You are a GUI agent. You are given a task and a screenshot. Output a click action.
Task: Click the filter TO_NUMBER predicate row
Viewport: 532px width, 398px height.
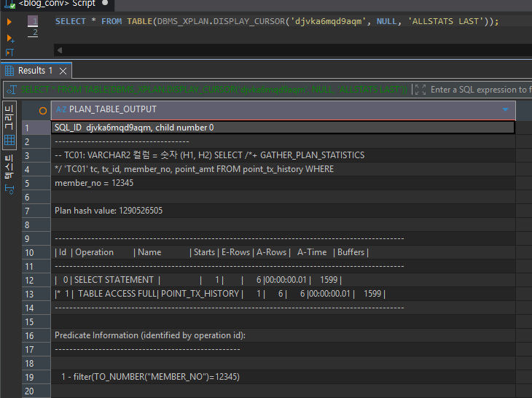click(x=283, y=377)
